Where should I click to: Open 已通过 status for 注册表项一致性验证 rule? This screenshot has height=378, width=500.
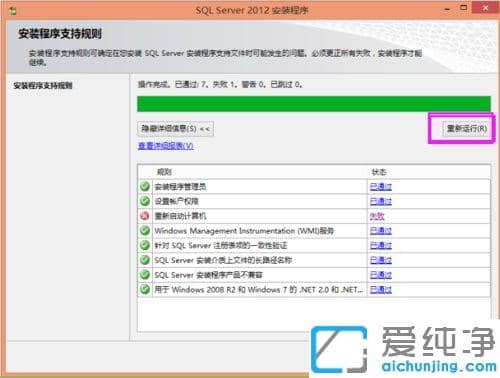[381, 246]
